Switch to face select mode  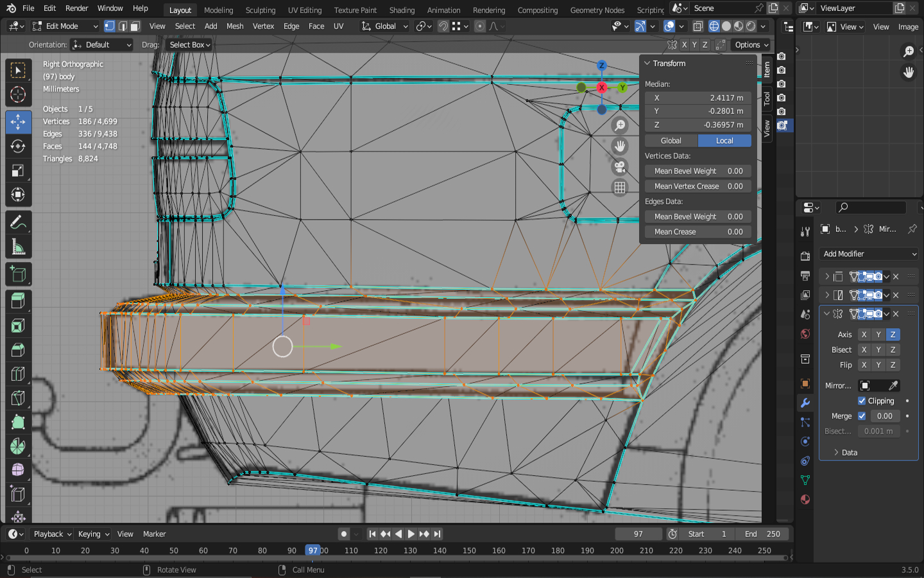click(135, 26)
